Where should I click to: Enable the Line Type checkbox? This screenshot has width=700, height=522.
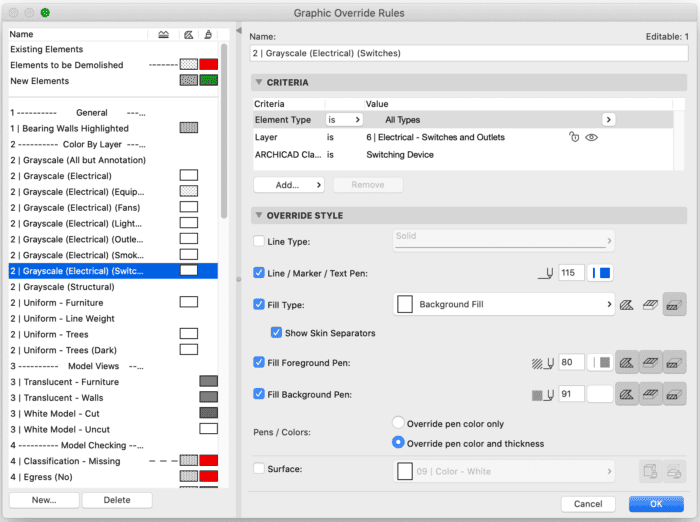(x=259, y=241)
